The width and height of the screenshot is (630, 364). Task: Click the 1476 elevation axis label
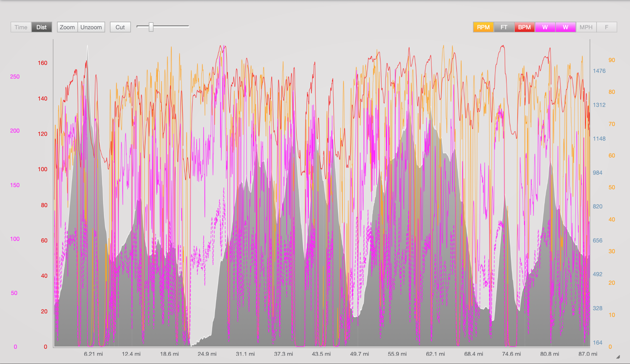coord(599,71)
